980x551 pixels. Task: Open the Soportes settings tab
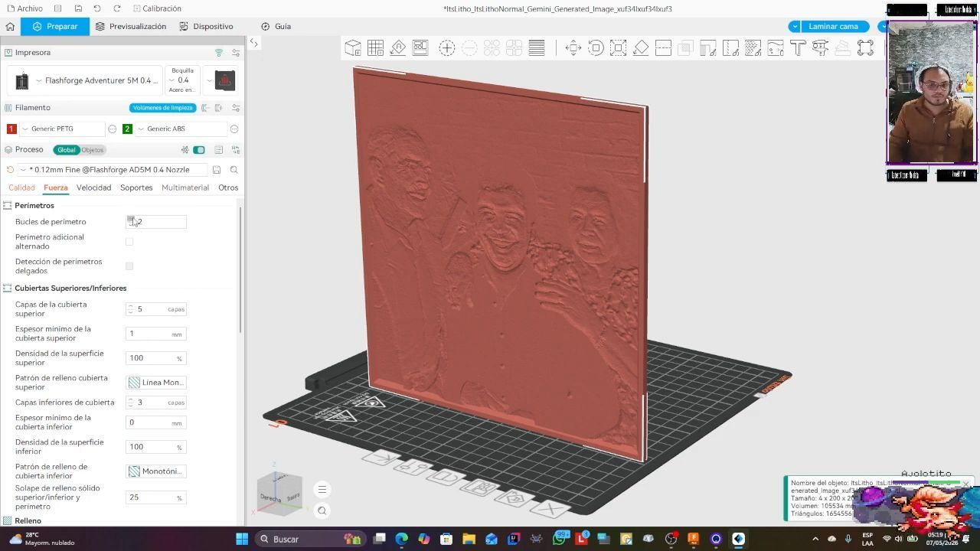point(136,187)
